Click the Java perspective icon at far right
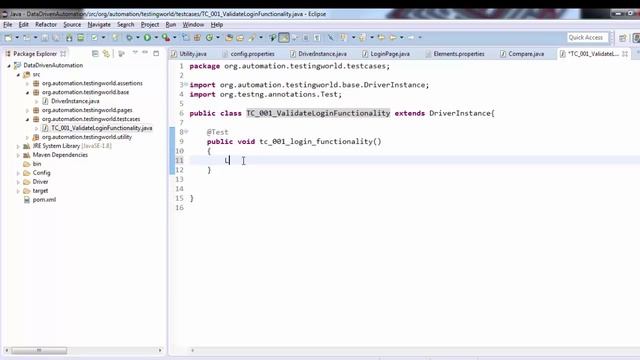The height and width of the screenshot is (360, 640). [636, 38]
